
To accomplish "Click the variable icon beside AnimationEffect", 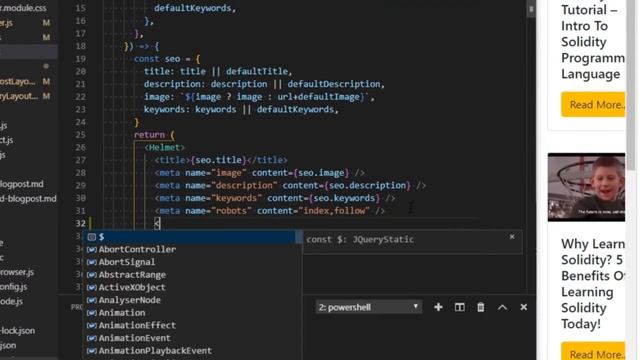I will (92, 325).
